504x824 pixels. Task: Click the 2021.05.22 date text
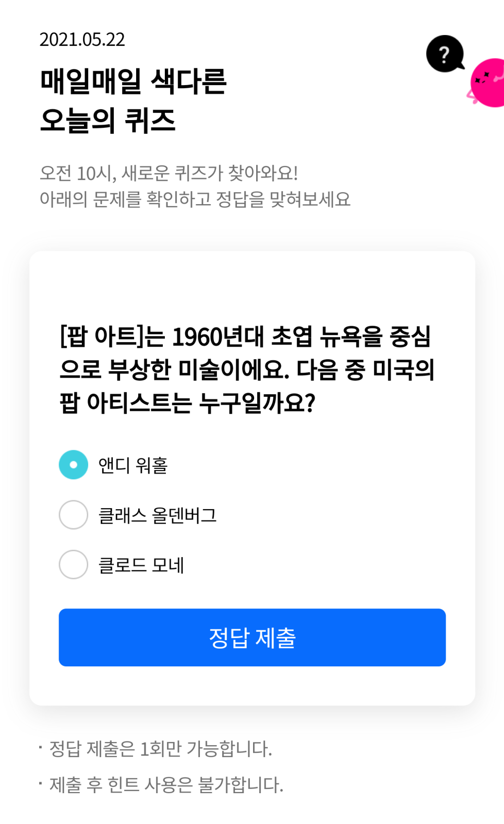(82, 40)
